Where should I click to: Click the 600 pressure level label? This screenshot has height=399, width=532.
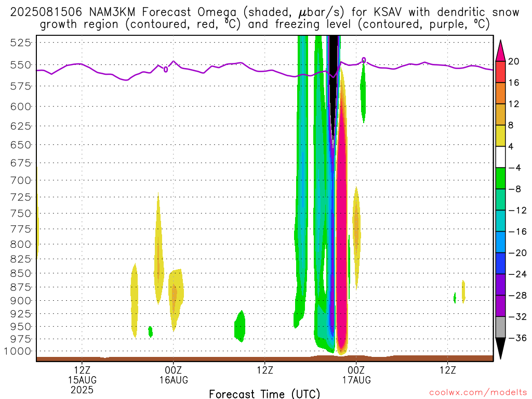click(x=20, y=107)
